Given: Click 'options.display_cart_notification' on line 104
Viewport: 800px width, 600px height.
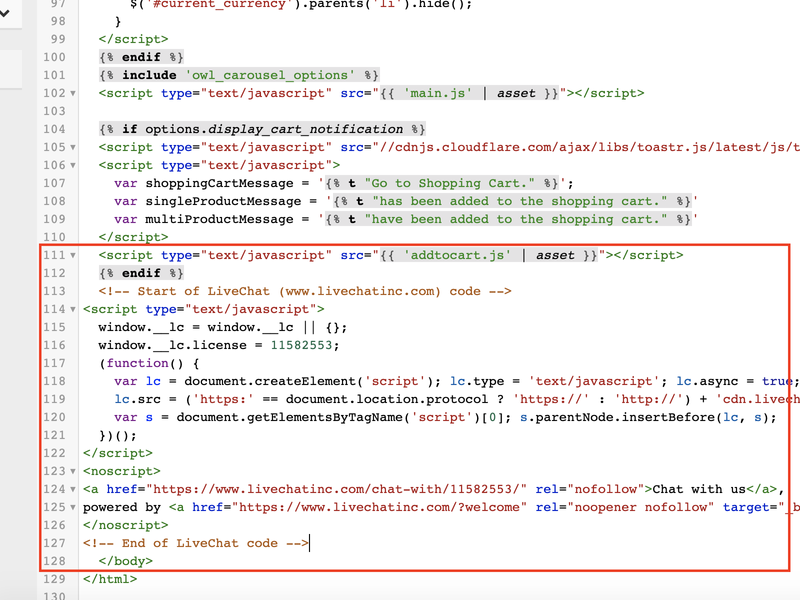Looking at the screenshot, I should click(274, 129).
